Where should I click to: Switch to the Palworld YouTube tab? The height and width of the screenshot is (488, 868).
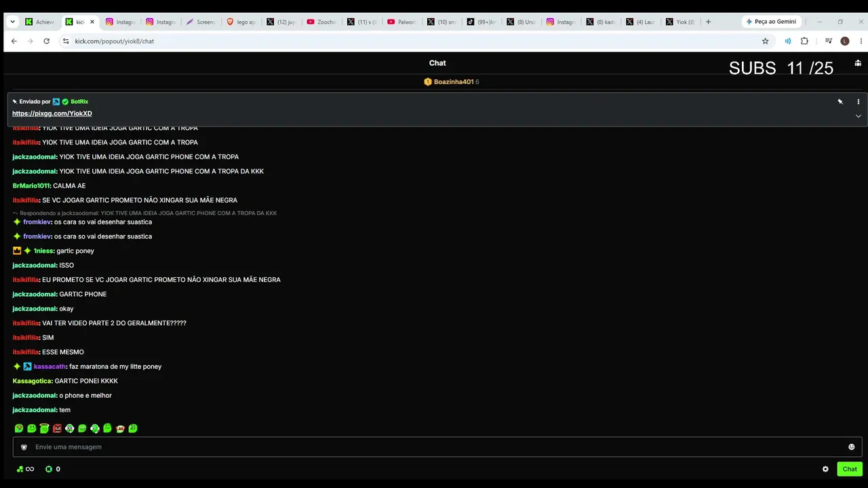coord(401,22)
